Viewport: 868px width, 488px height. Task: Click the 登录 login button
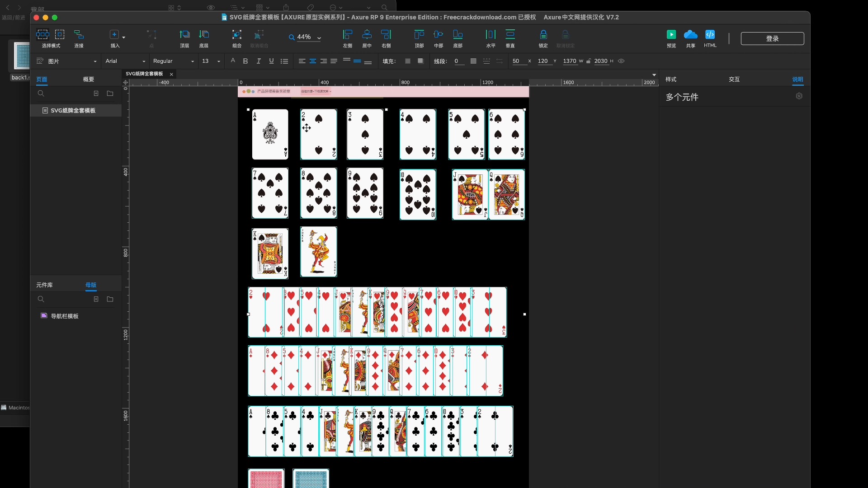[x=772, y=38]
